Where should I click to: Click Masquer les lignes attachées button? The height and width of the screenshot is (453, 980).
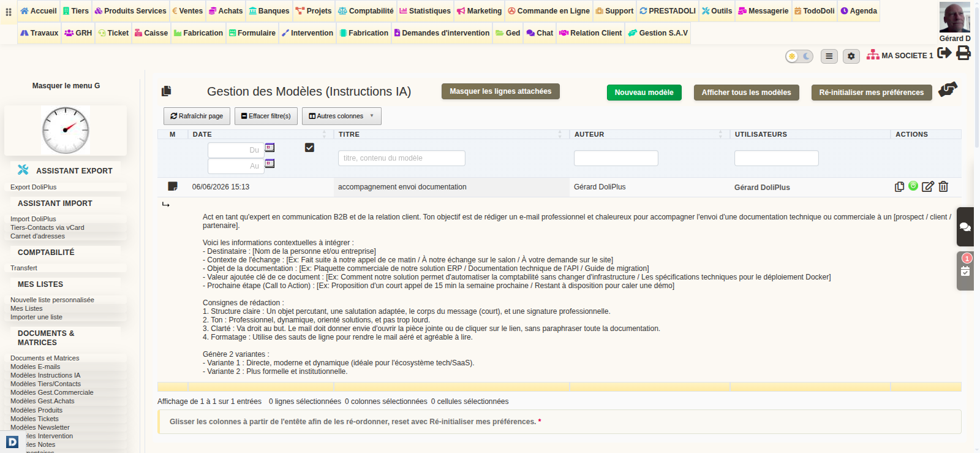pyautogui.click(x=500, y=91)
